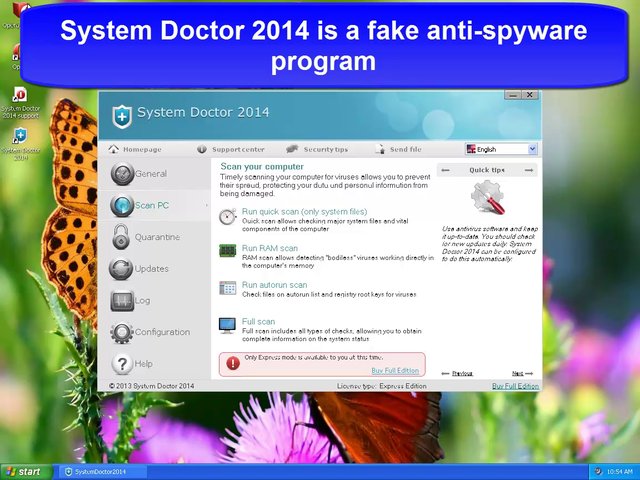Expand the Scan PC submenu arrow
640x480 pixels.
[x=207, y=205]
